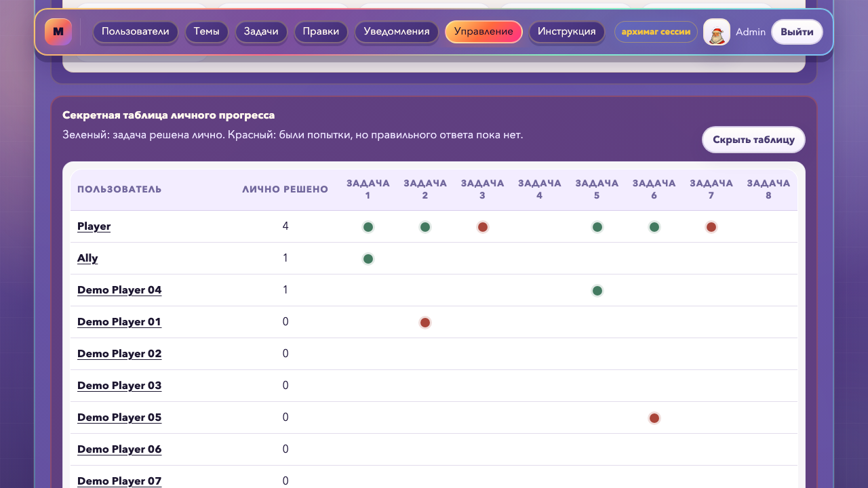Open the Demo Player 01 link
This screenshot has height=488, width=868.
pyautogui.click(x=119, y=322)
